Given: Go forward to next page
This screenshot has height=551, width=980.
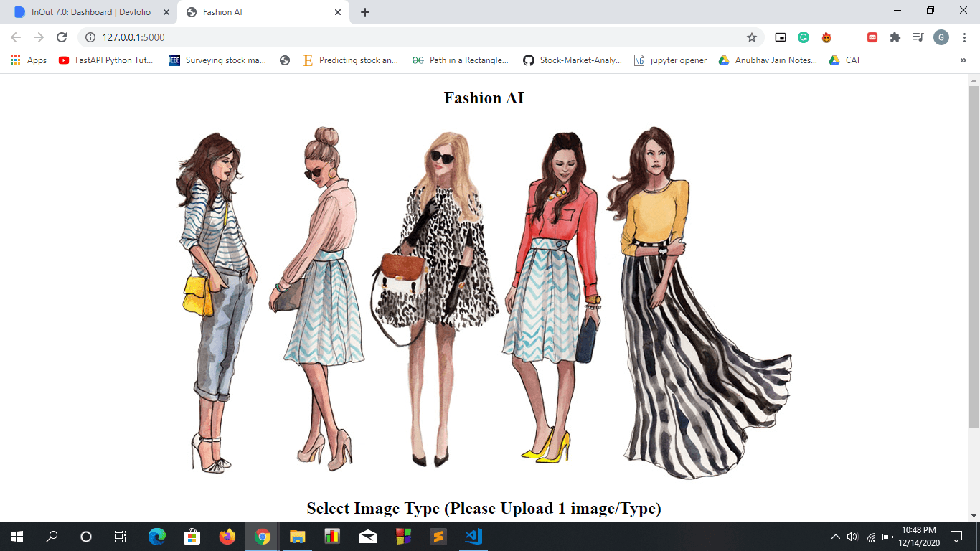Looking at the screenshot, I should 39,37.
